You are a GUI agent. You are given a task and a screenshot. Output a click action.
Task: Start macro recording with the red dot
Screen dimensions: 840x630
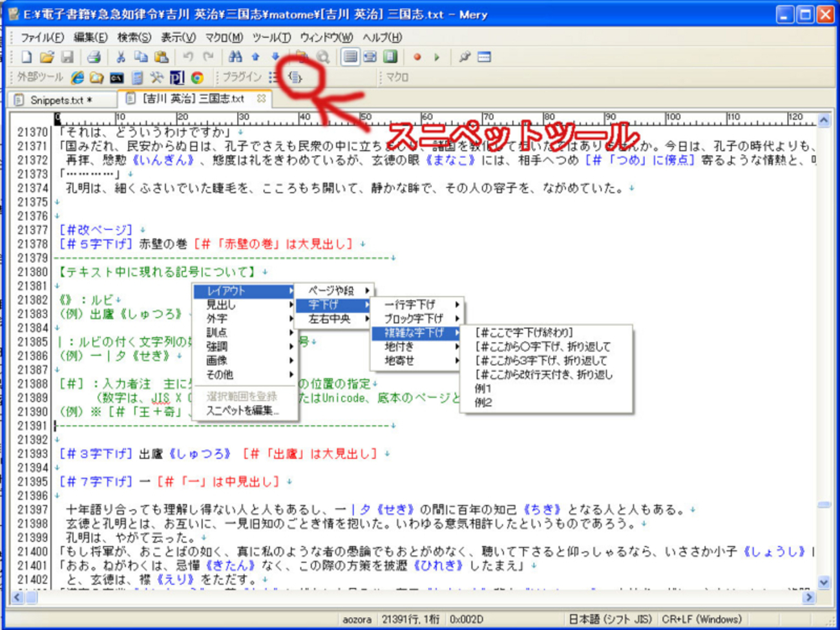click(x=417, y=58)
